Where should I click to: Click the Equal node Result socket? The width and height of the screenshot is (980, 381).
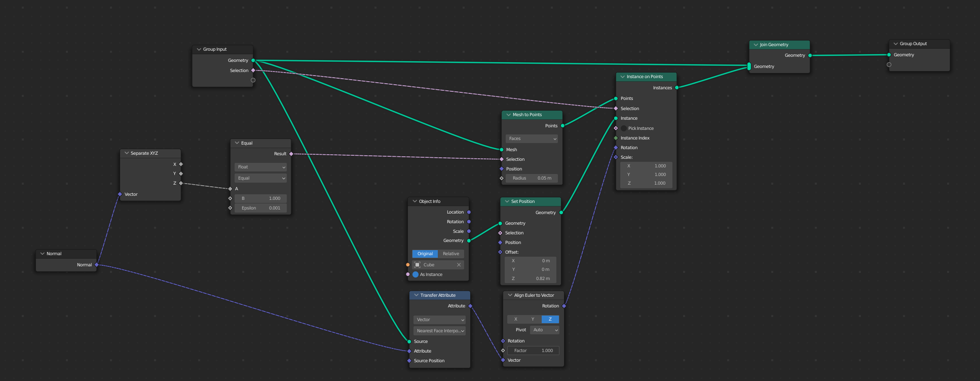click(x=291, y=154)
